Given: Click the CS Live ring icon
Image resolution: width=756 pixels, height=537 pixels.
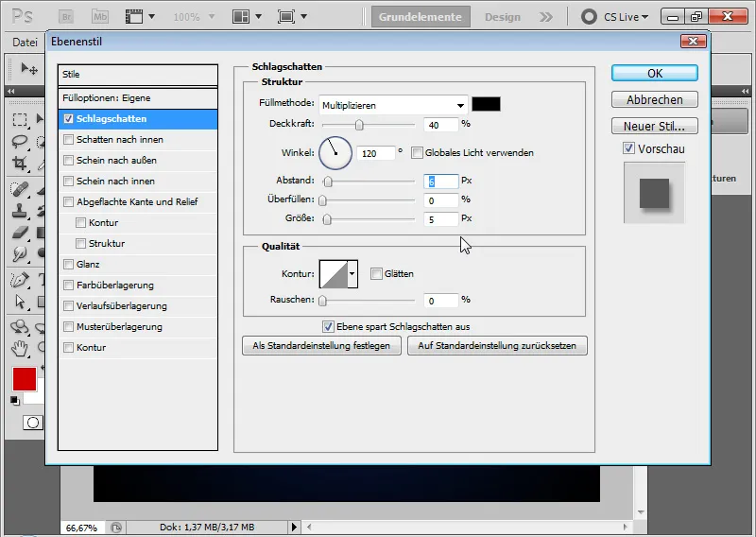Looking at the screenshot, I should [x=589, y=17].
